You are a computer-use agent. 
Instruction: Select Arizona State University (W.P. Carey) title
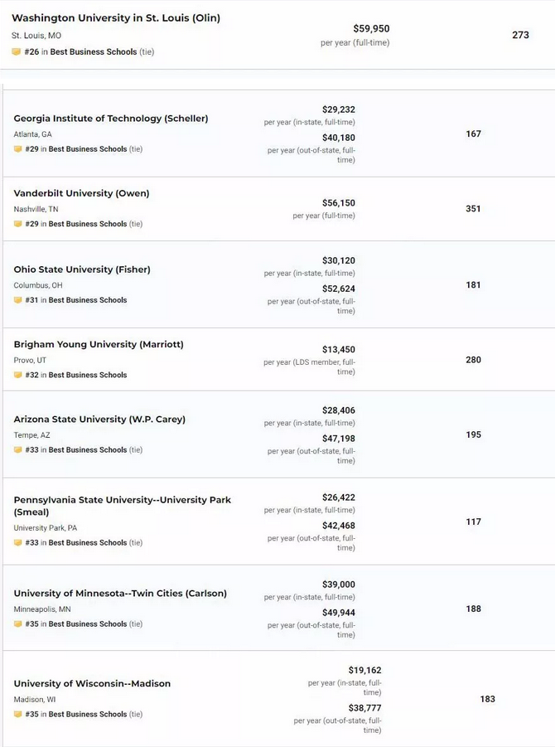coord(99,420)
